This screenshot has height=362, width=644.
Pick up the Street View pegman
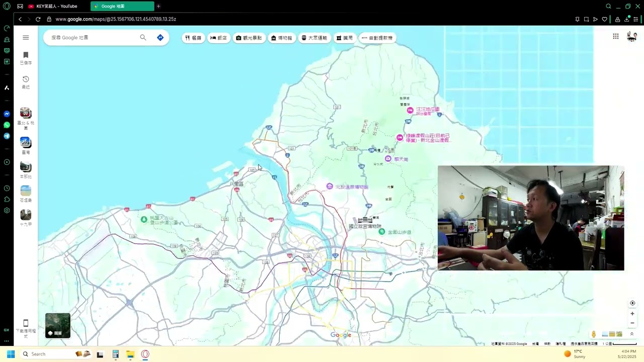(594, 334)
